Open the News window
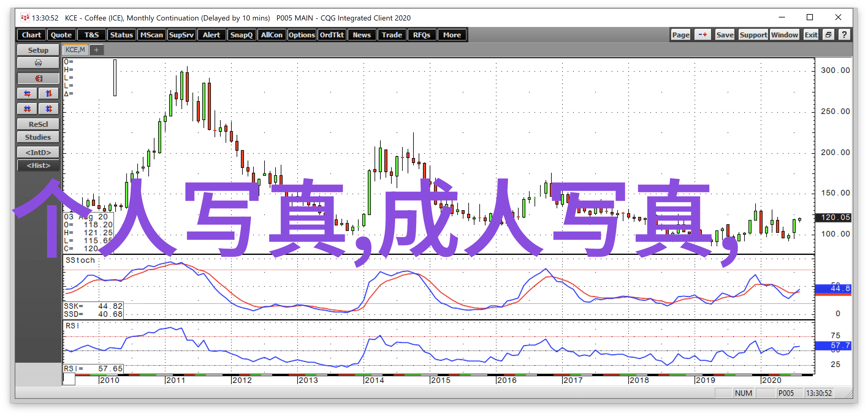The height and width of the screenshot is (416, 868). (x=362, y=35)
